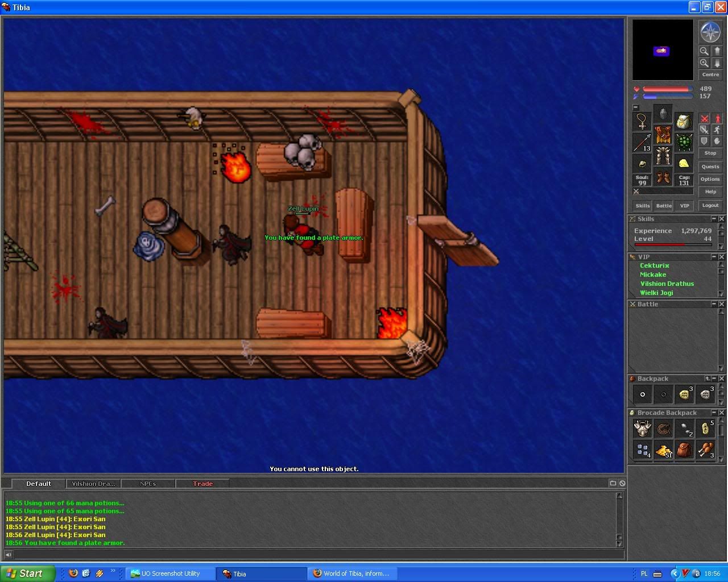Minimize the Skills window
Screen dimensions: 728x582
(714, 219)
